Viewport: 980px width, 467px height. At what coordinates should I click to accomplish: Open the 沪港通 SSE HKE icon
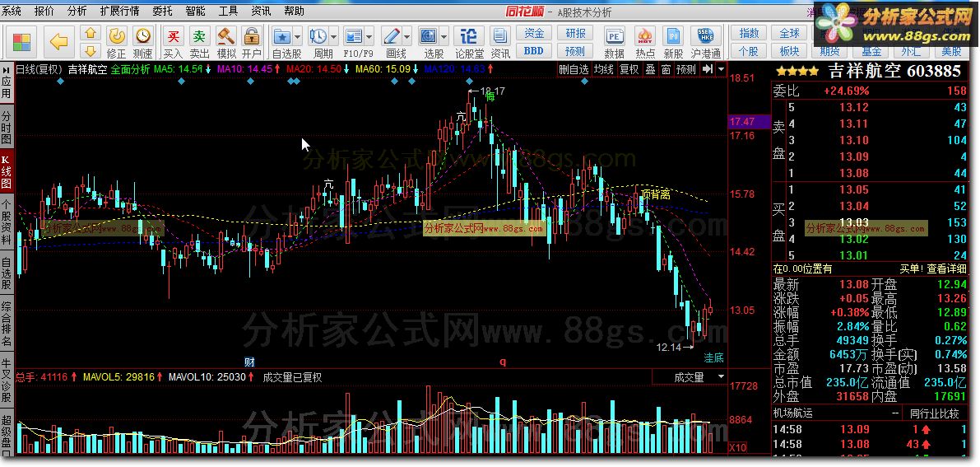tap(706, 35)
